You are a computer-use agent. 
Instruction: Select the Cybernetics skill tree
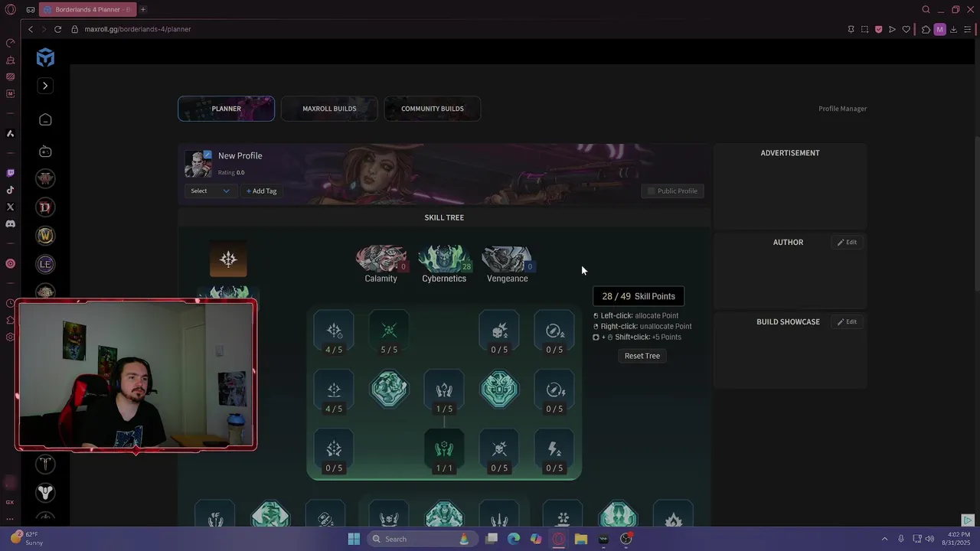[x=444, y=265]
